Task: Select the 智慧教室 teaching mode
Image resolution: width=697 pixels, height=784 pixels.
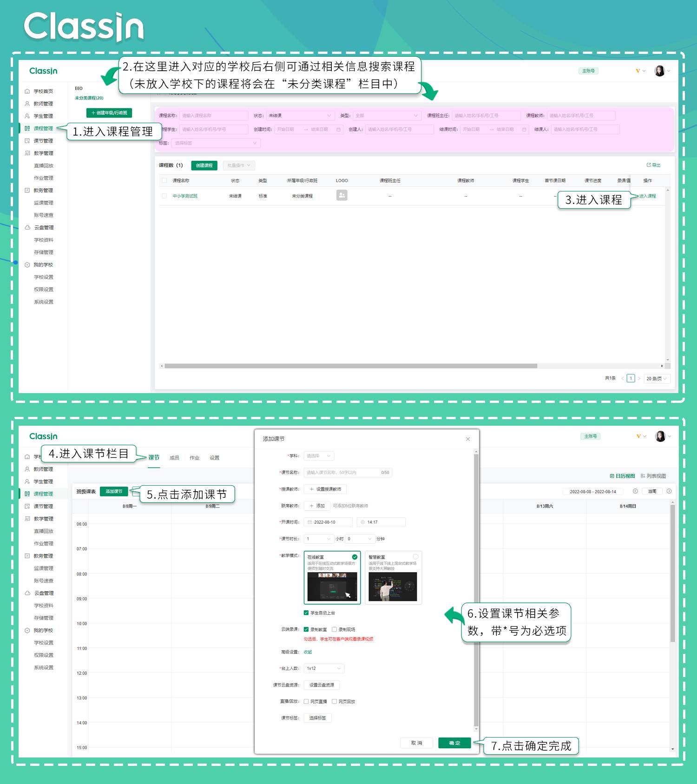Action: click(394, 578)
